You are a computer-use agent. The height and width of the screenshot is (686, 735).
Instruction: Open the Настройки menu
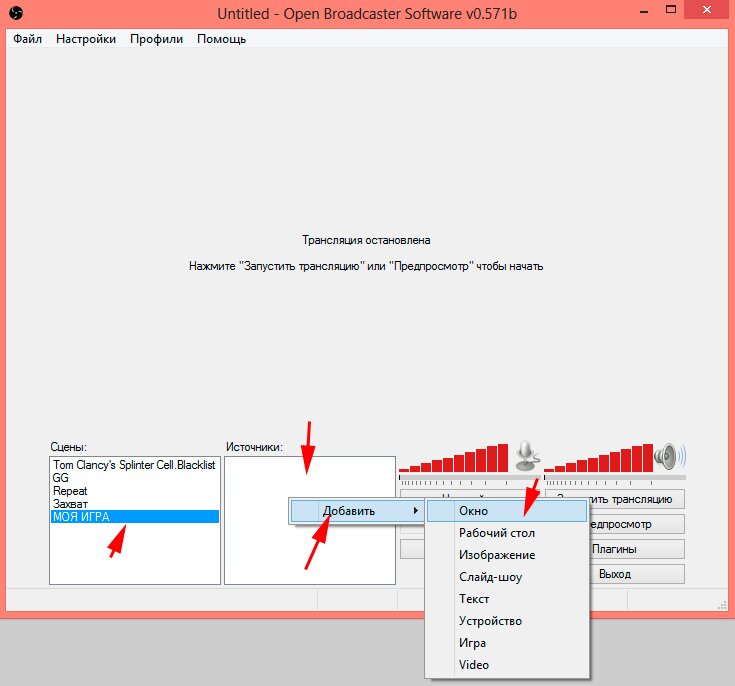[x=86, y=39]
